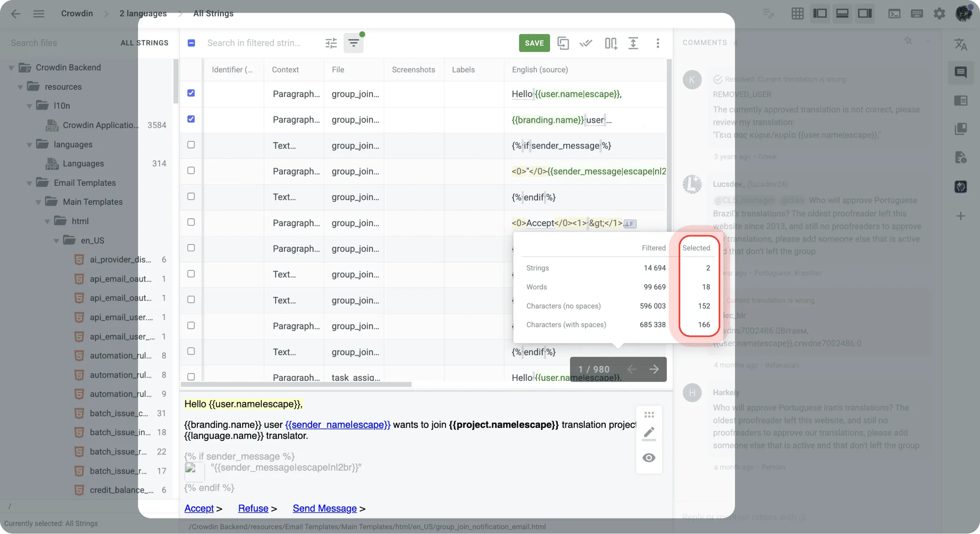Image resolution: width=980 pixels, height=534 pixels.
Task: Check the row containing endif text string
Action: pos(191,196)
